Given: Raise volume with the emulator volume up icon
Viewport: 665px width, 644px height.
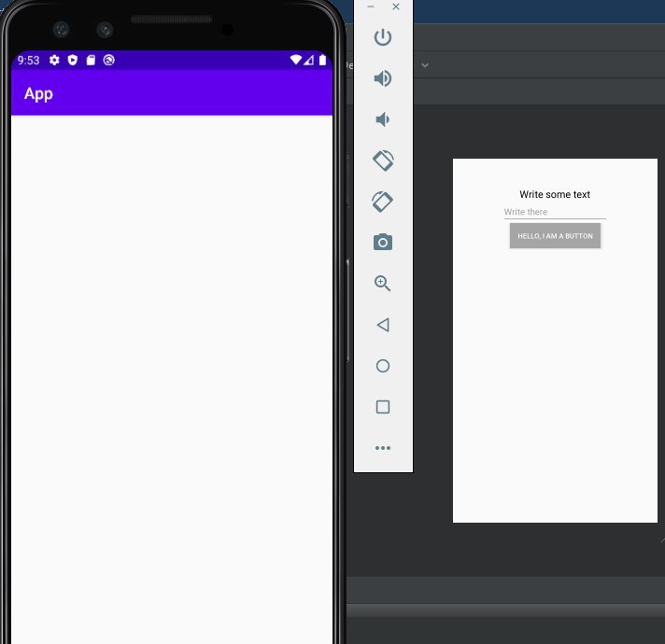Looking at the screenshot, I should coord(383,78).
